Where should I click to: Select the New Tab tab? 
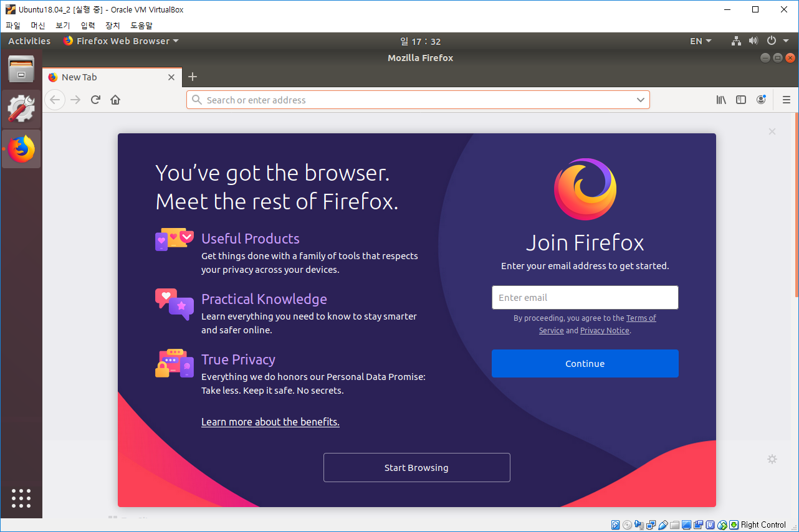tap(112, 77)
